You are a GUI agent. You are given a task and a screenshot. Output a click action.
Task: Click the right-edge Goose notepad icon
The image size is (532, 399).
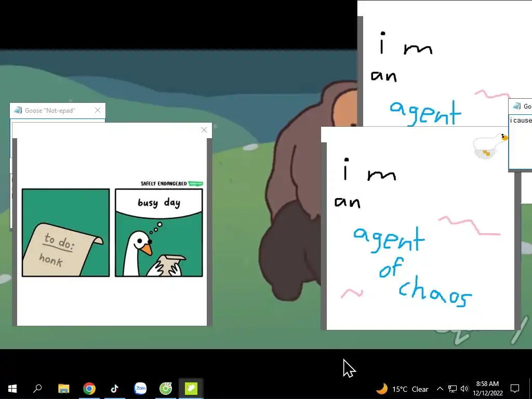click(517, 106)
